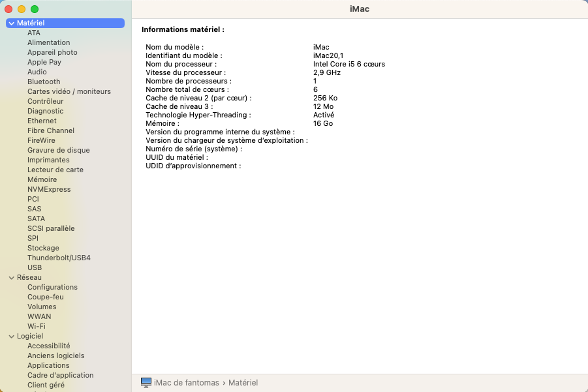This screenshot has width=588, height=392.
Task: Select Coupe-feu in the sidebar
Action: click(46, 297)
